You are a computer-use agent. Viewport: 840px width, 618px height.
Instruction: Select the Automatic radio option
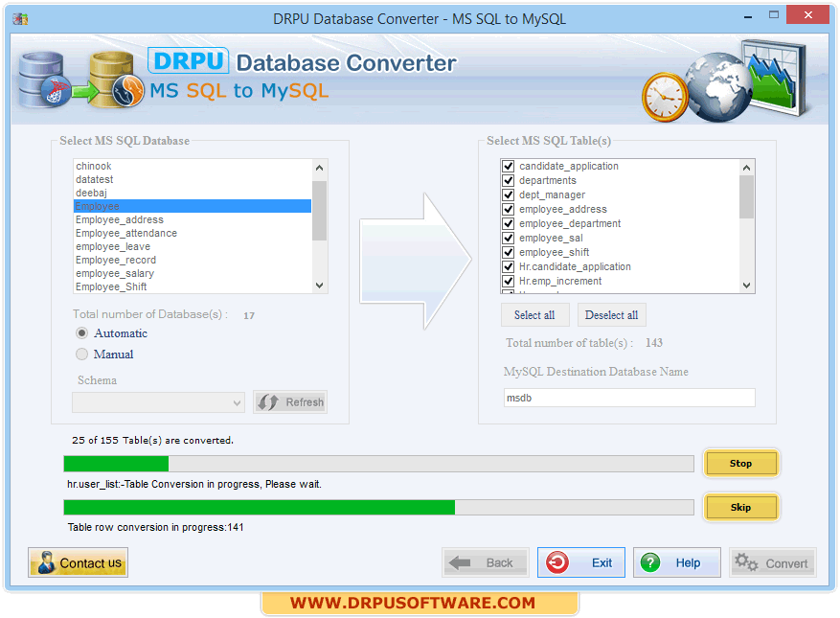81,332
